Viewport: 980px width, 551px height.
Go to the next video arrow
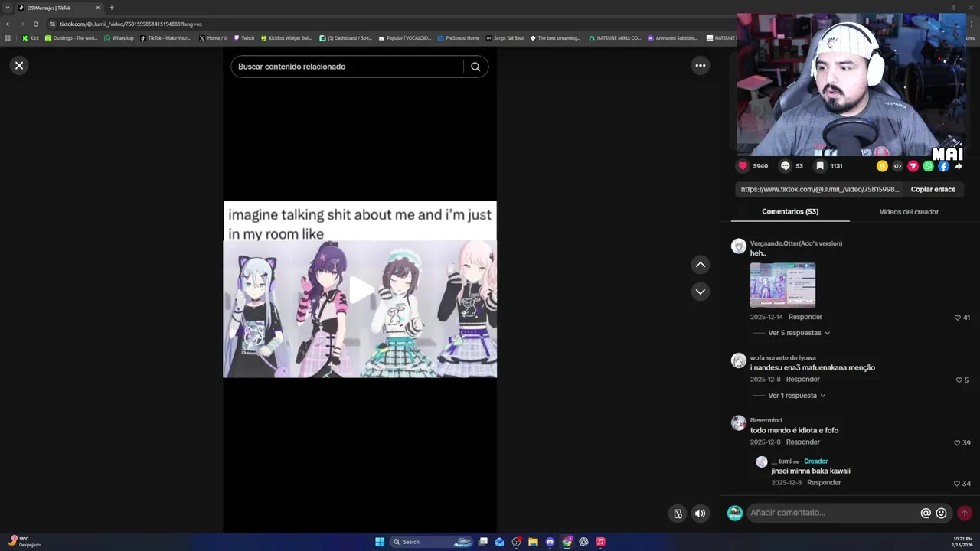pos(700,292)
